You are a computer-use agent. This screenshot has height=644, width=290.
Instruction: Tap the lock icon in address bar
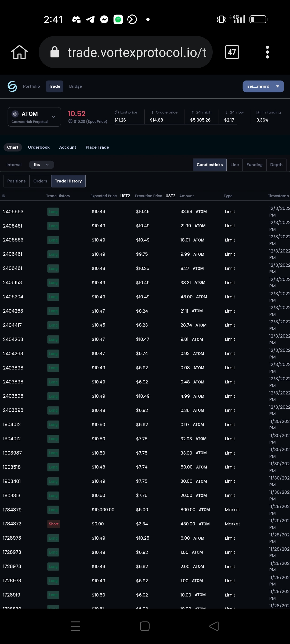(55, 52)
